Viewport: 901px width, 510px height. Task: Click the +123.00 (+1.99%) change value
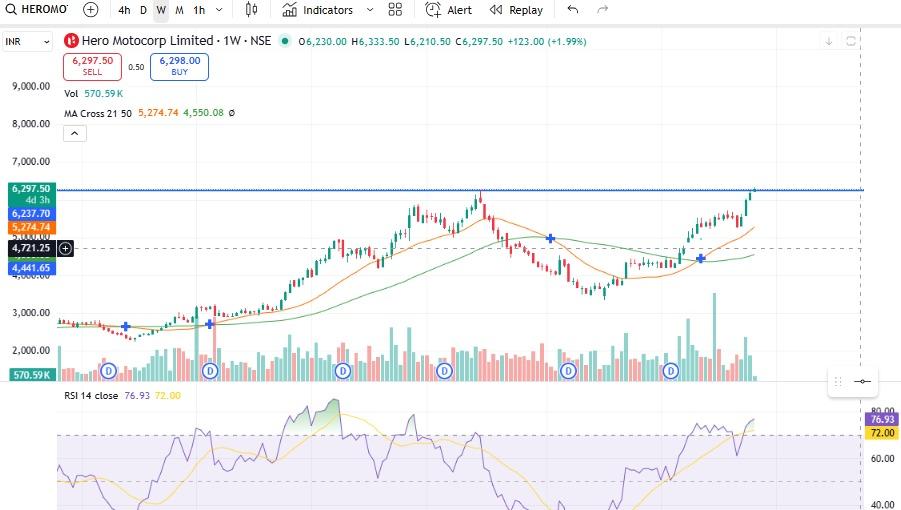(546, 41)
